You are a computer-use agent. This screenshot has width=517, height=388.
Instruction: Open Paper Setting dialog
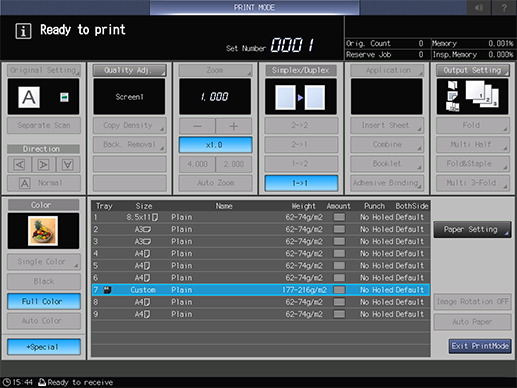tap(472, 229)
